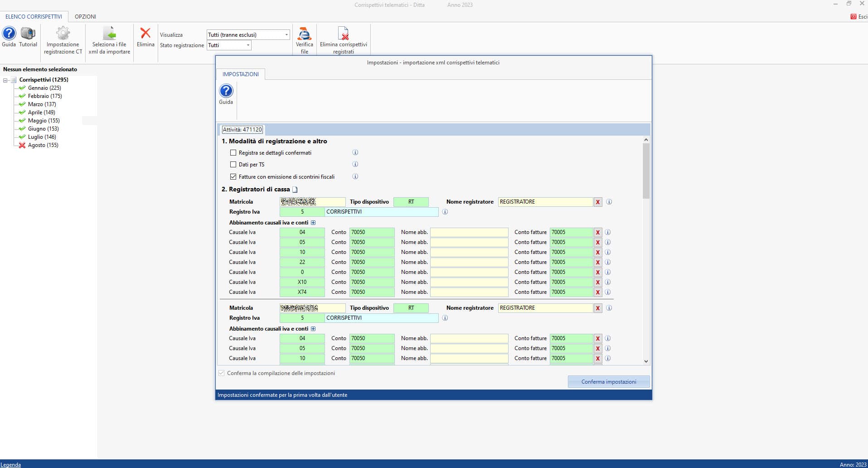Open the Verifica file tool
Viewport: 868px width, 468px height.
coord(304,34)
